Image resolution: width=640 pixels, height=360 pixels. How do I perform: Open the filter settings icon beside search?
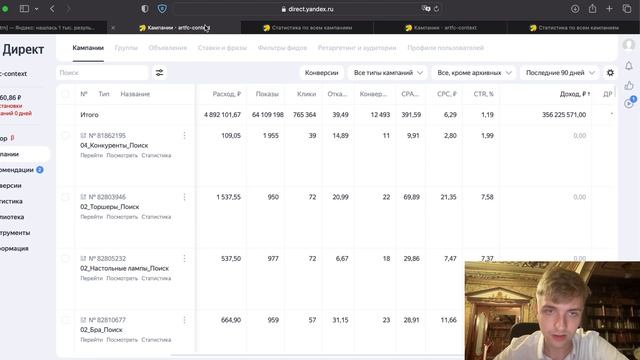pos(159,73)
